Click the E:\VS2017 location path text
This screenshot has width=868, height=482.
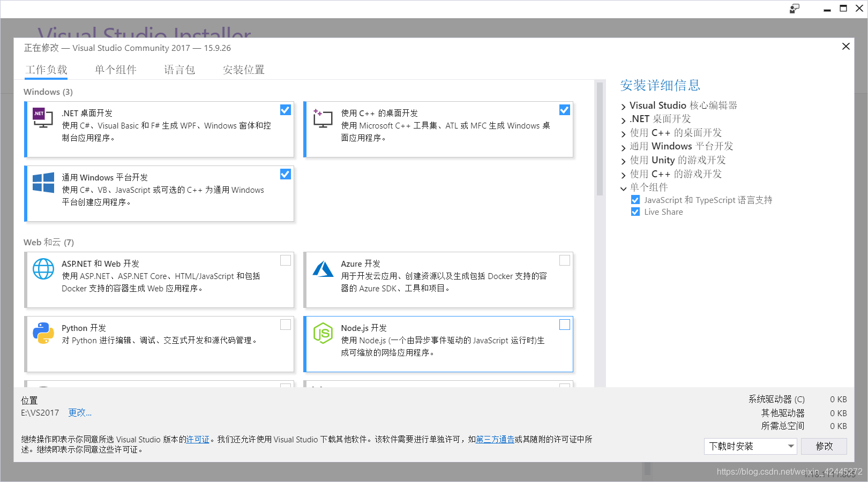pyautogui.click(x=40, y=413)
